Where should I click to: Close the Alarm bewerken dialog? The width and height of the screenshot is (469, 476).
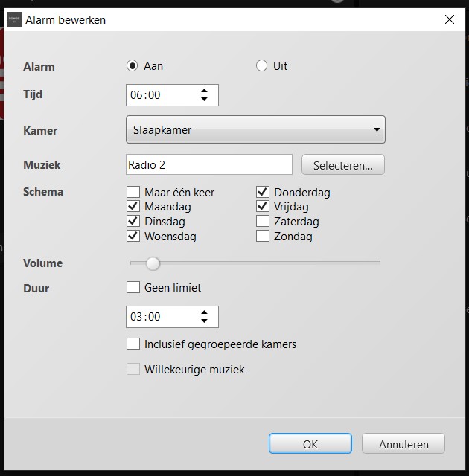[450, 20]
